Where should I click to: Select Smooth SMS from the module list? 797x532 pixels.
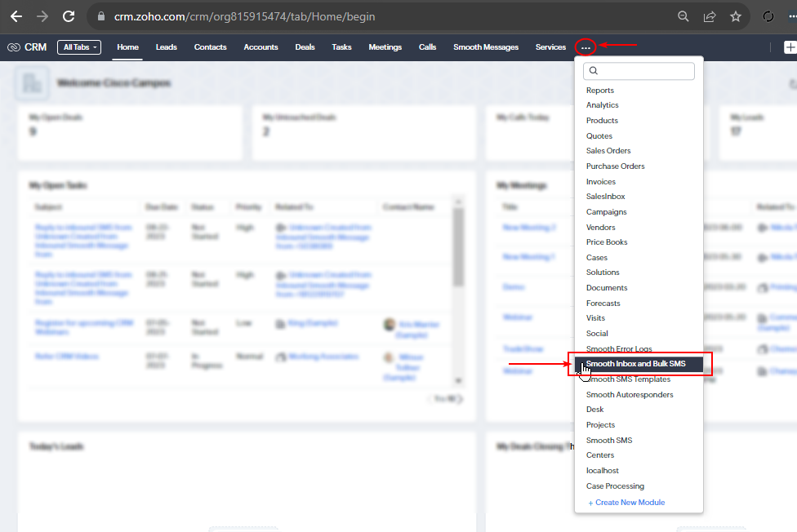tap(609, 441)
